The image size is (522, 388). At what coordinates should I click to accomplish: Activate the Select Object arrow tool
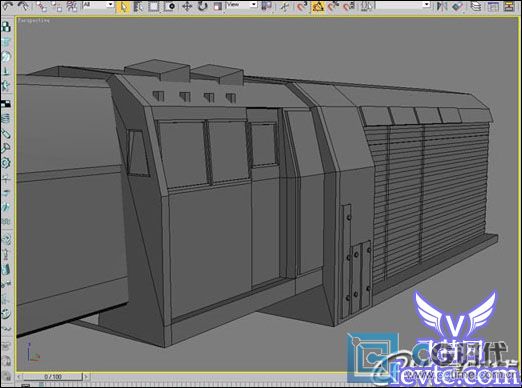123,7
